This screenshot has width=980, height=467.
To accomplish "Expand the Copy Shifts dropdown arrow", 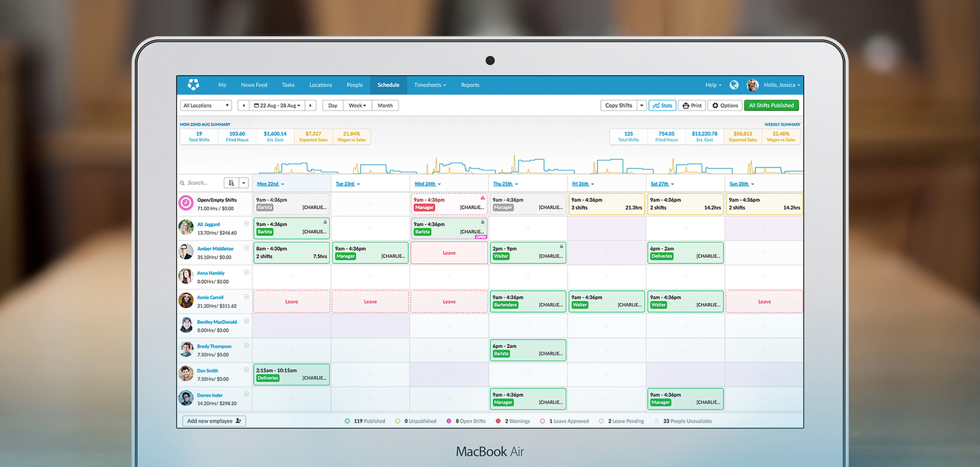I will 642,105.
